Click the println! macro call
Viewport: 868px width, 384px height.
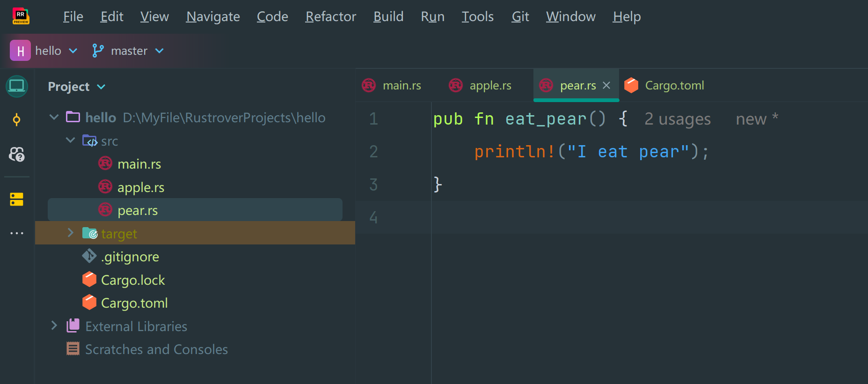515,152
